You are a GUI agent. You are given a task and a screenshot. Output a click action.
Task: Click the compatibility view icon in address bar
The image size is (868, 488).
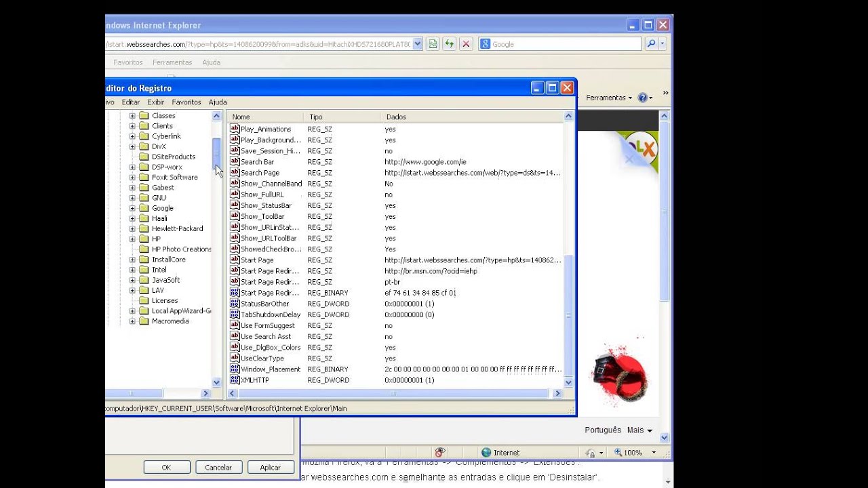pyautogui.click(x=433, y=44)
